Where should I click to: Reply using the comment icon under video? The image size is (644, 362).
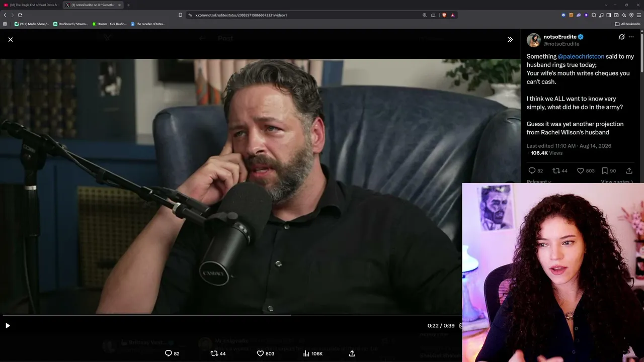click(169, 353)
